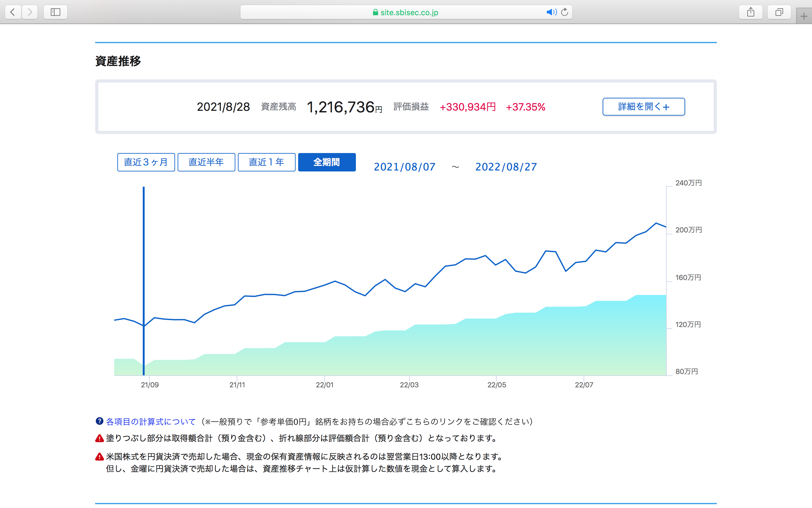Screen dimensions: 812x508
Task: Select the 直近３ヶ月 period tab
Action: [146, 162]
